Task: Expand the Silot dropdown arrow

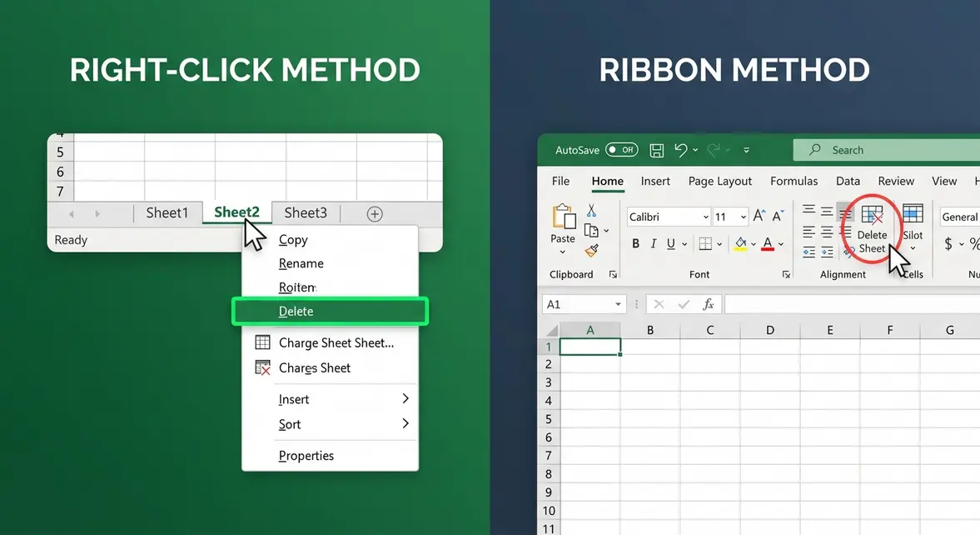Action: pos(913,249)
